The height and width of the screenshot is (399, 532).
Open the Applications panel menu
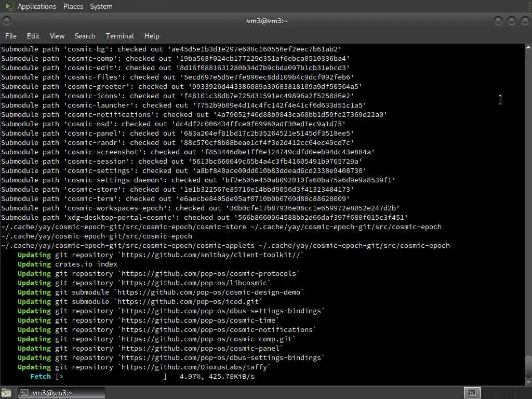[x=37, y=6]
